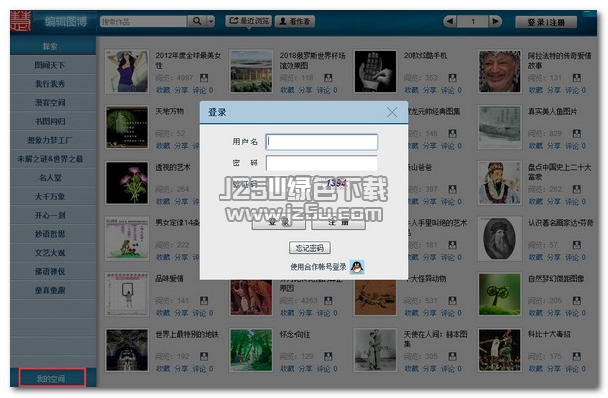Click icon beside 阅览 205
The height and width of the screenshot is (398, 608).
[x=577, y=301]
